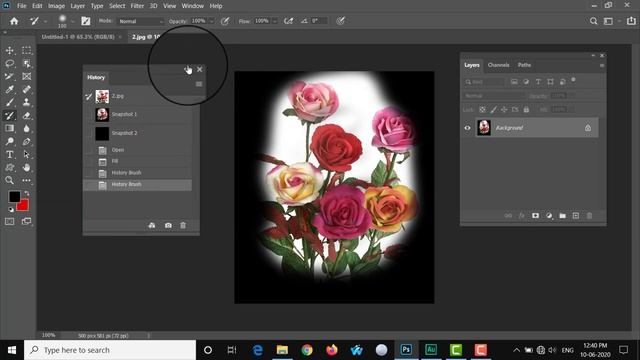
Task: Toggle the brush settings panel button
Action: click(x=86, y=21)
